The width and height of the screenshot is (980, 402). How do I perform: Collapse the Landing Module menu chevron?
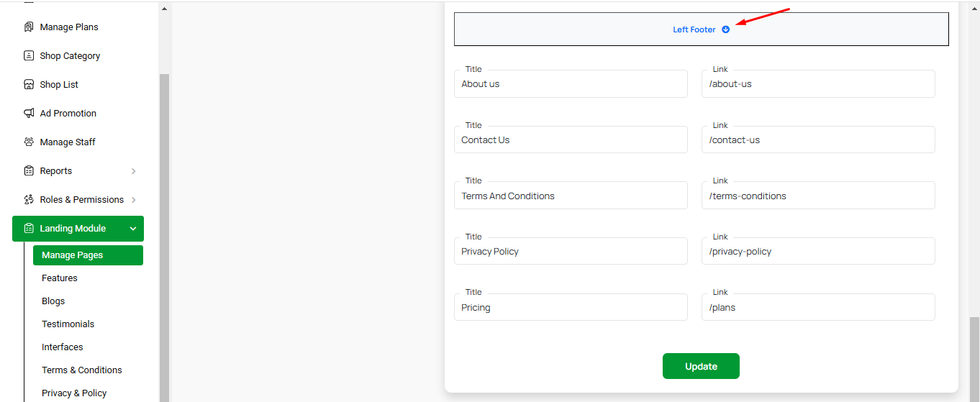click(x=133, y=229)
